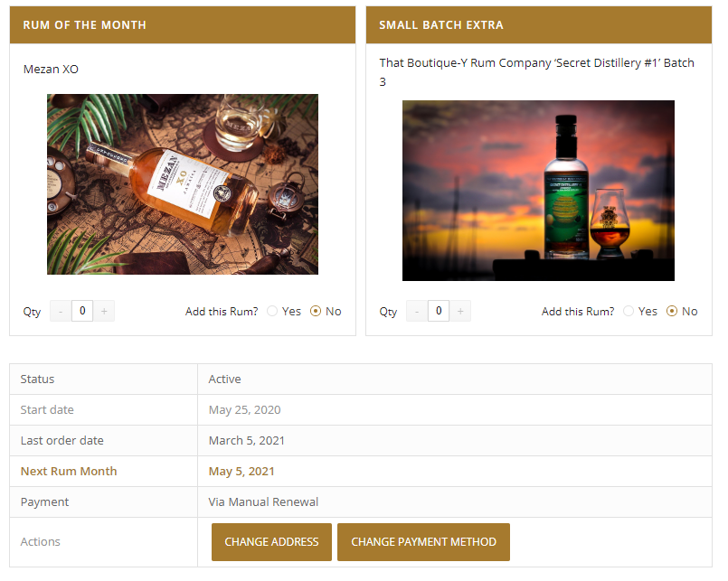
Task: Click the March 5, 2021 last order date
Action: pos(247,440)
